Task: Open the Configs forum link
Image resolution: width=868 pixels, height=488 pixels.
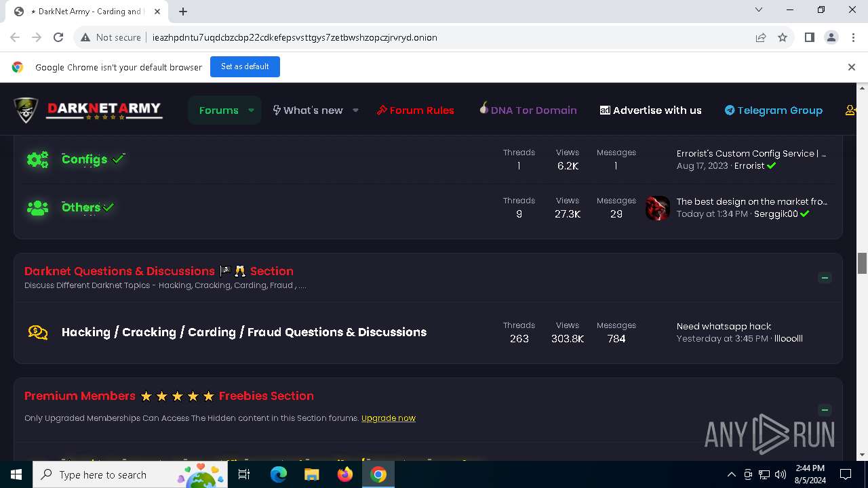Action: tap(85, 159)
